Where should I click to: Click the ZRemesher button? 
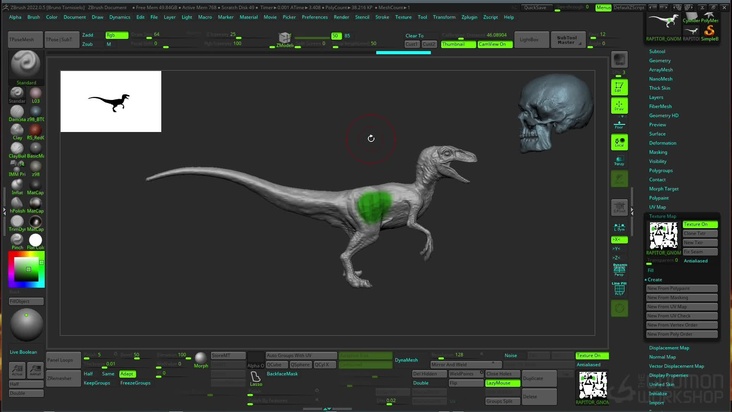[63, 378]
